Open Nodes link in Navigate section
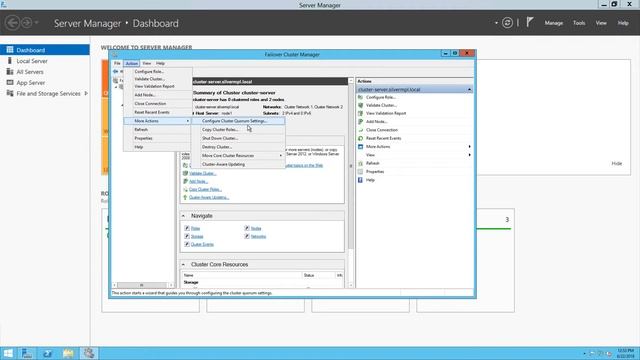 [x=256, y=229]
